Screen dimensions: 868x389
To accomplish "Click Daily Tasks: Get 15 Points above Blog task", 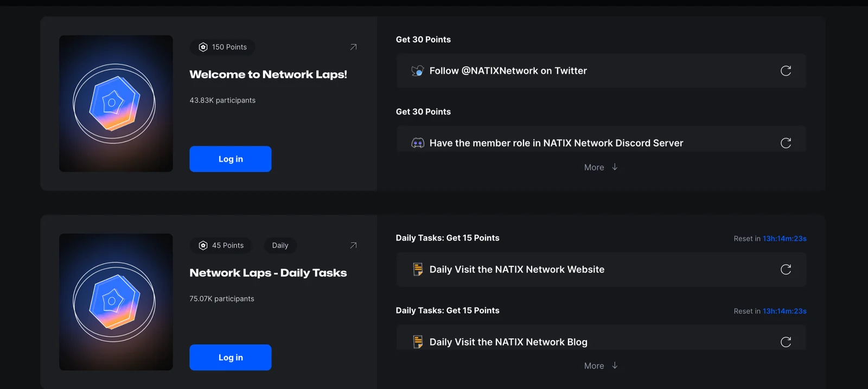I will click(448, 310).
